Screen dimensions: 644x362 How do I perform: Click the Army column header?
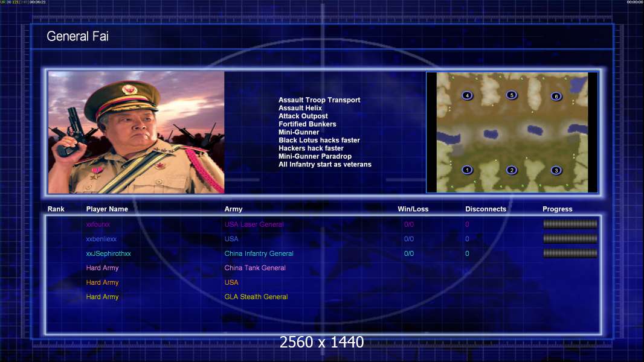tap(233, 209)
